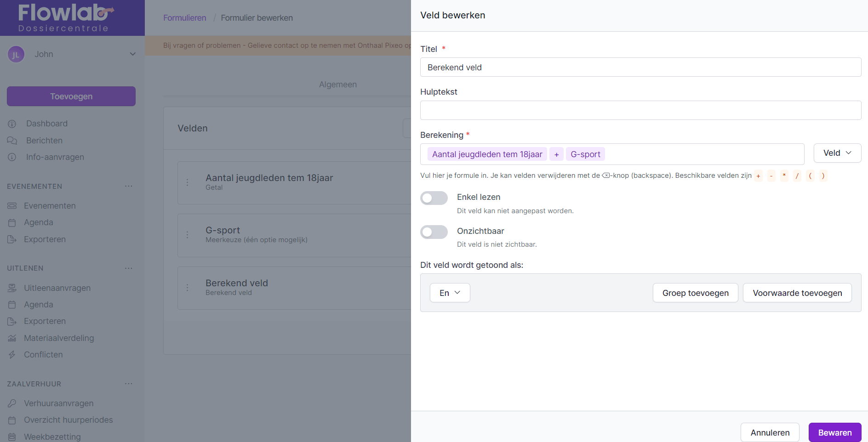
Task: Click the Verhuuraanvragen key icon
Action: pyautogui.click(x=12, y=403)
